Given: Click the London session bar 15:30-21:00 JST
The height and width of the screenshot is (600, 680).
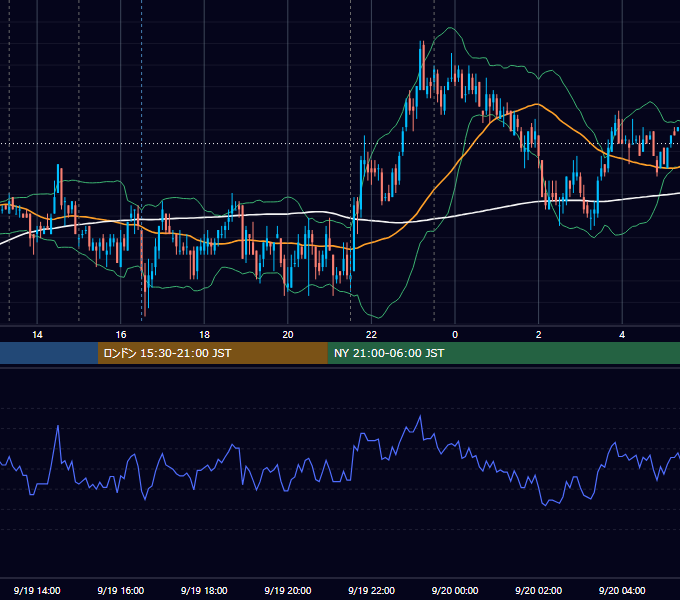Looking at the screenshot, I should 212,353.
